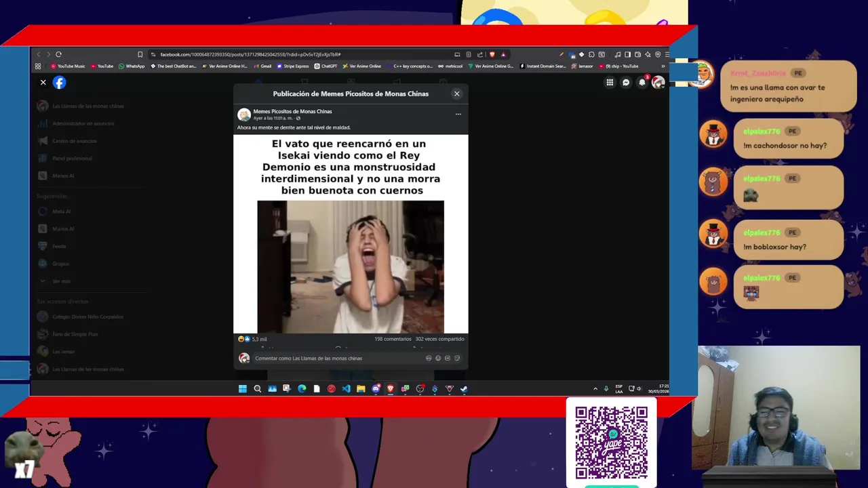Open the (9) chip - YouTube bookmark
The width and height of the screenshot is (868, 488).
click(x=618, y=66)
